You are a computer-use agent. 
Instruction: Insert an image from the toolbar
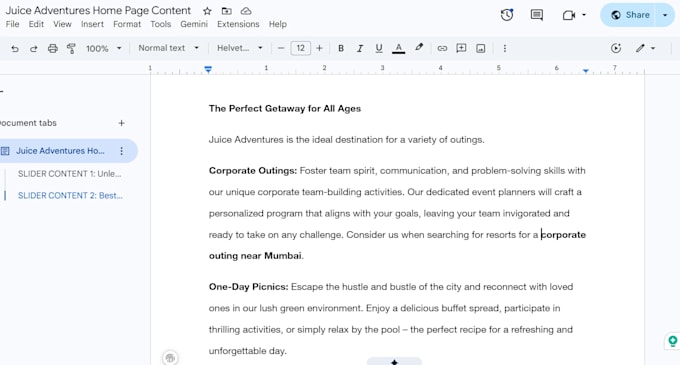(481, 48)
